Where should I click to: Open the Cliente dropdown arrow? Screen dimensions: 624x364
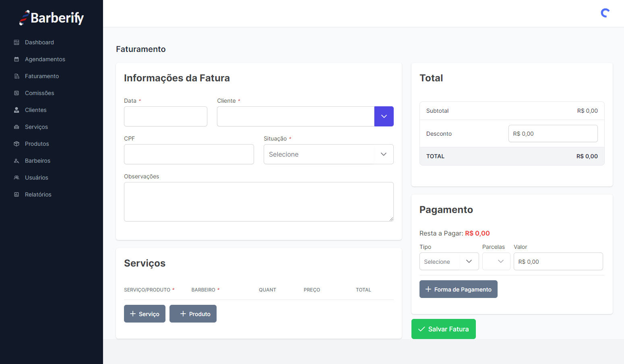pos(384,116)
